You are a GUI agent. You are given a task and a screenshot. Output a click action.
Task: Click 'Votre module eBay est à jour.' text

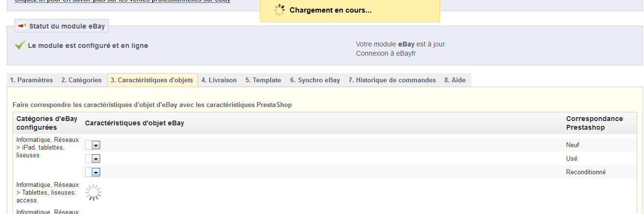(401, 44)
